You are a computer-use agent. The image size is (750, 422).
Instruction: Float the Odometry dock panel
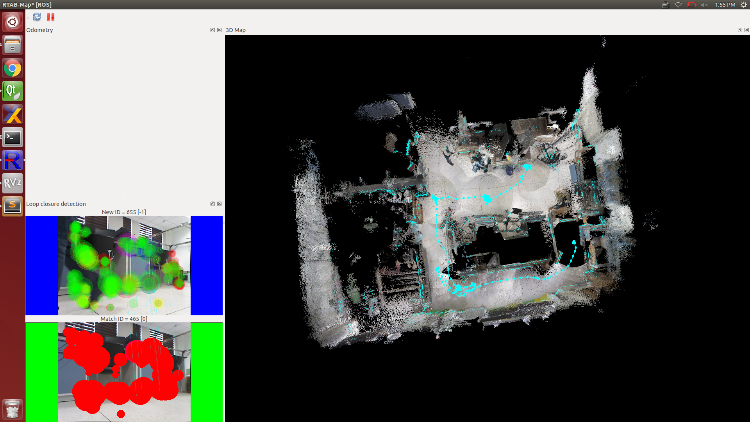pyautogui.click(x=212, y=30)
